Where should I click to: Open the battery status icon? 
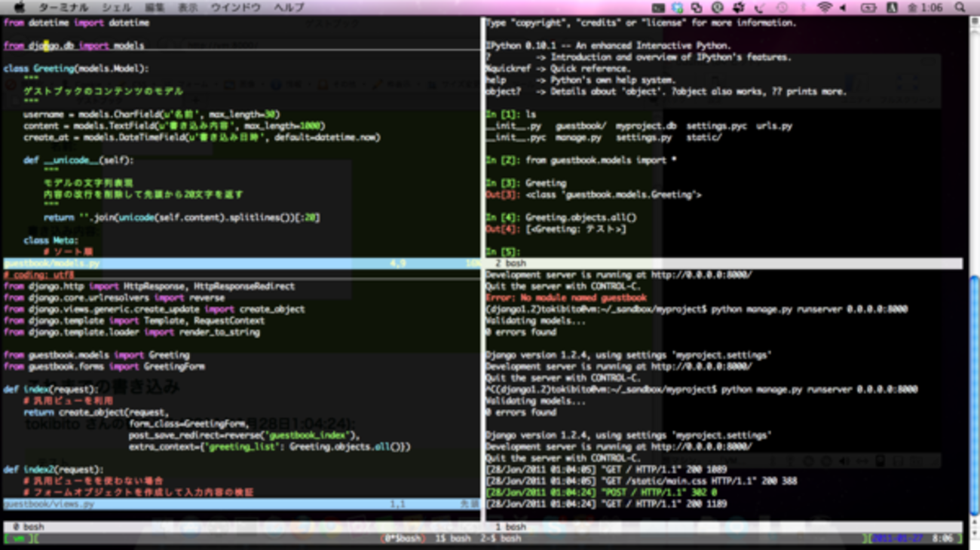point(868,8)
